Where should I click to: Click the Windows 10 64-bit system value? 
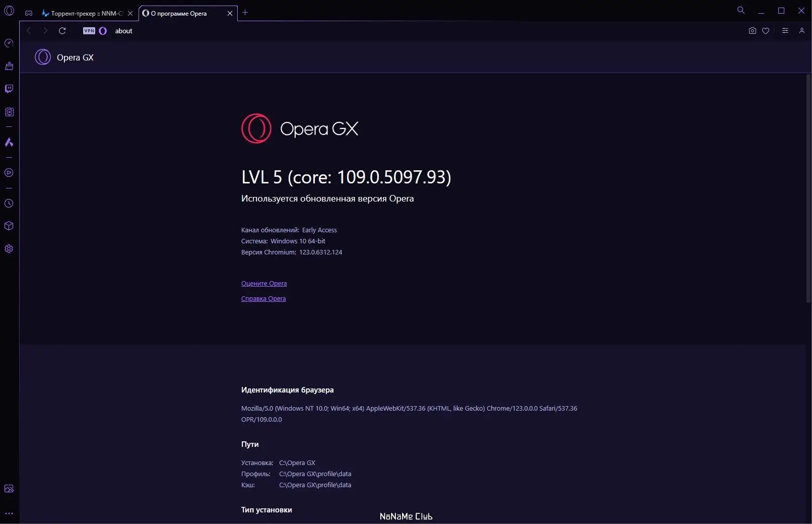tap(298, 241)
